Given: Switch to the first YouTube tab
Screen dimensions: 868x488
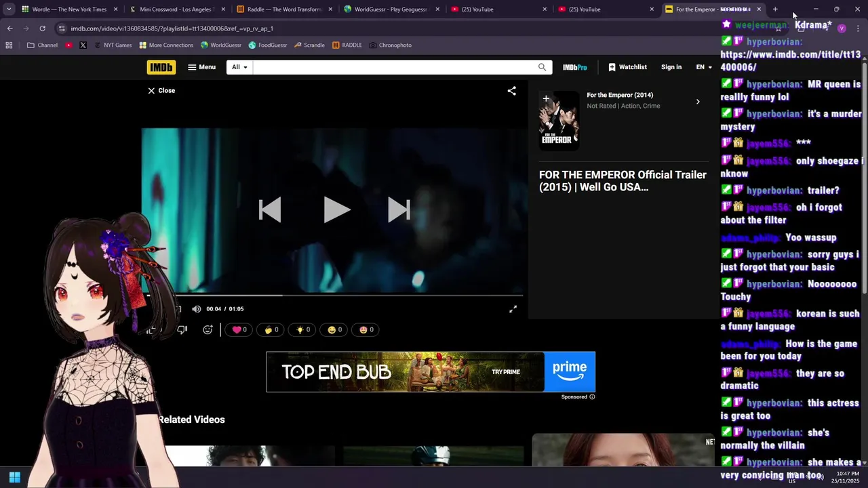Looking at the screenshot, I should tap(498, 9).
